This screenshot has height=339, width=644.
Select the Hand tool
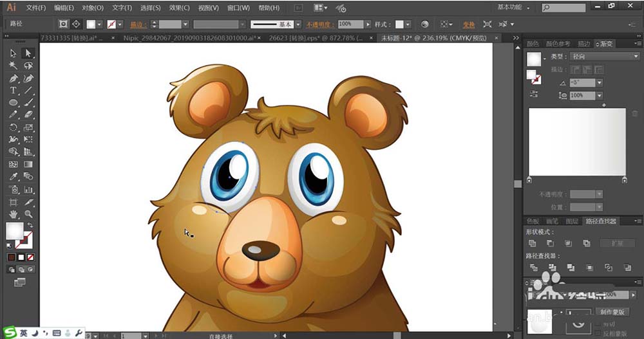[13, 214]
